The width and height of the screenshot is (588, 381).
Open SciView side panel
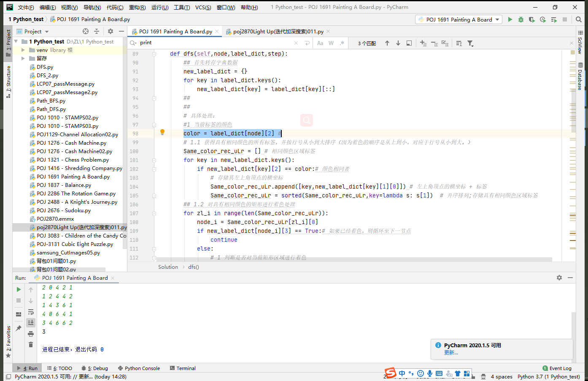580,42
